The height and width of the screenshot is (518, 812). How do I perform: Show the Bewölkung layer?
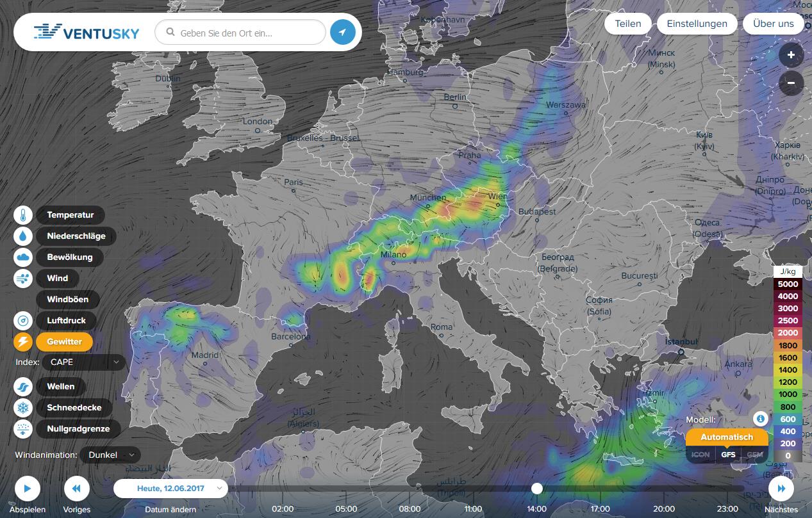(70, 257)
